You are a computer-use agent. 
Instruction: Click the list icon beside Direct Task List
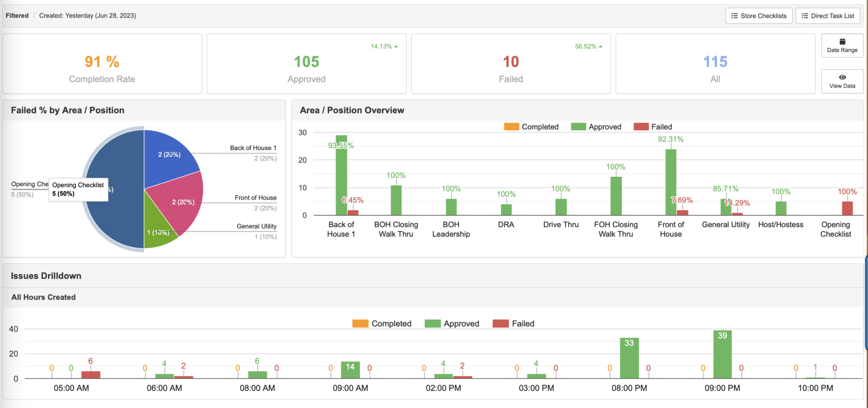click(x=805, y=16)
